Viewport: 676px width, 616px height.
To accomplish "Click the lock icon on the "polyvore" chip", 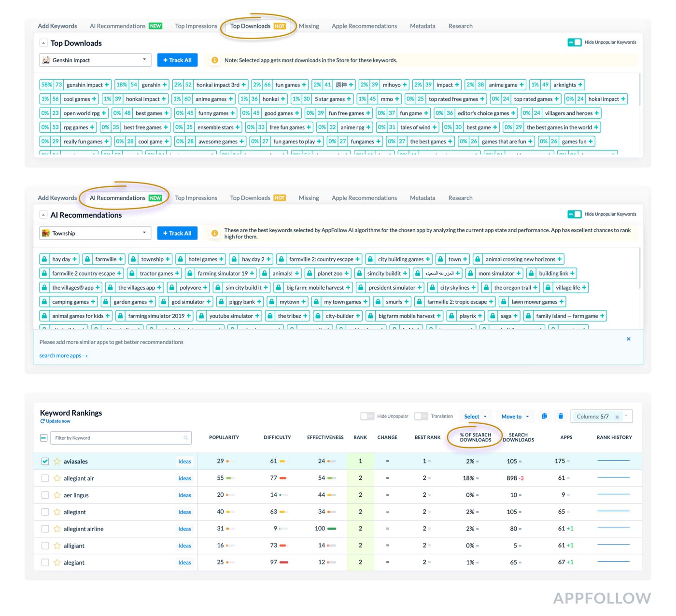I will [172, 288].
